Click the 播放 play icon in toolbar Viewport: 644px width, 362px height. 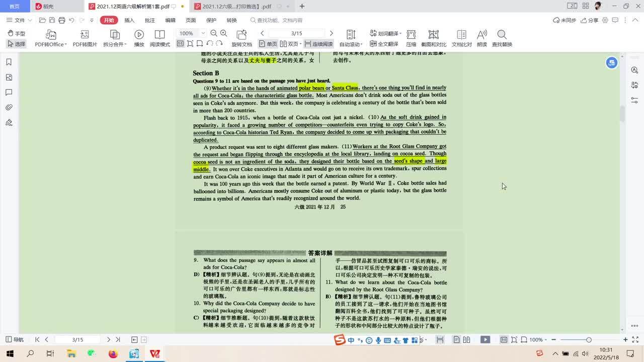(139, 35)
